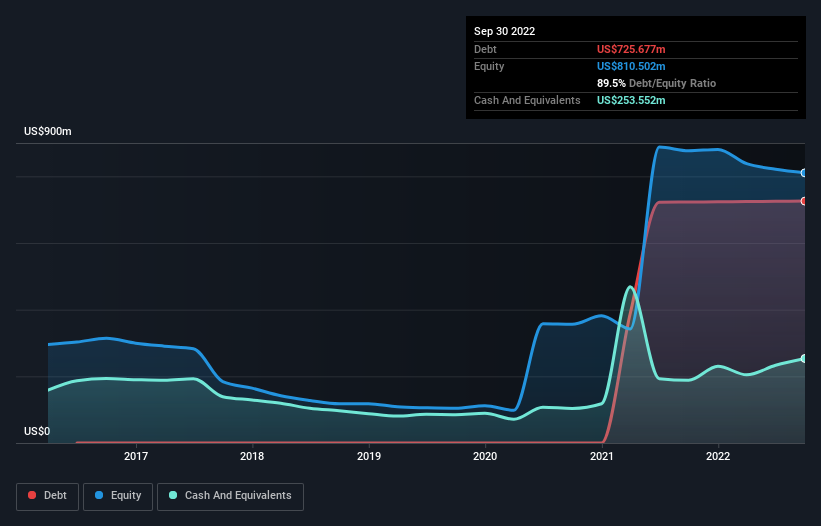Select the 2021 axis label
The image size is (821, 526).
tap(602, 456)
